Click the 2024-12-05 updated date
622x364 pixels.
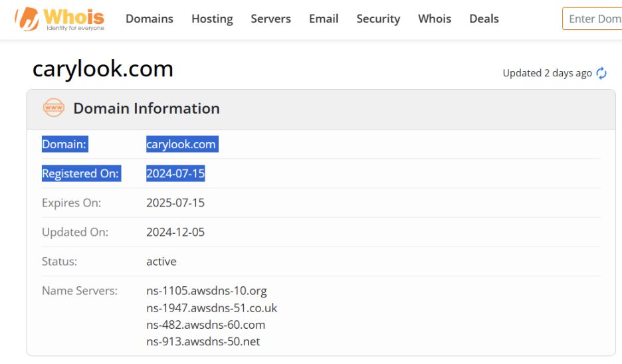click(175, 232)
